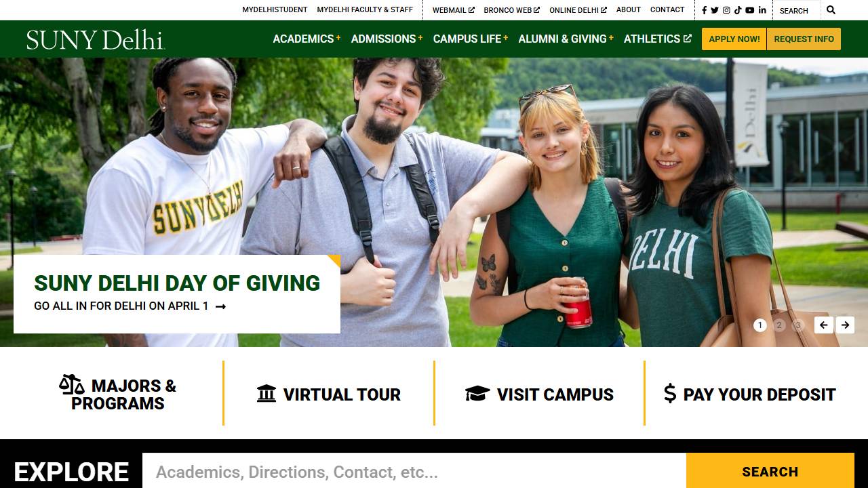The image size is (868, 488).
Task: Advance to the next slide arrow
Action: click(845, 325)
